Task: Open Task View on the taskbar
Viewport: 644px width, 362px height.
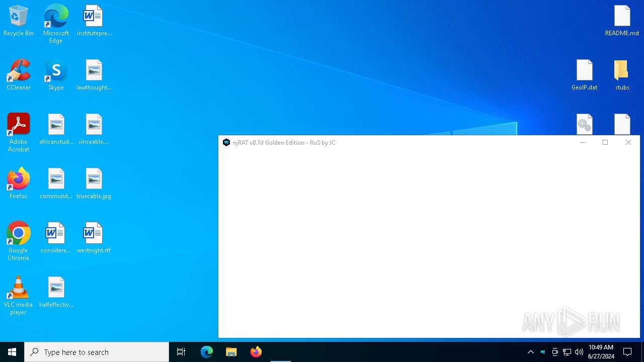Action: (x=181, y=352)
